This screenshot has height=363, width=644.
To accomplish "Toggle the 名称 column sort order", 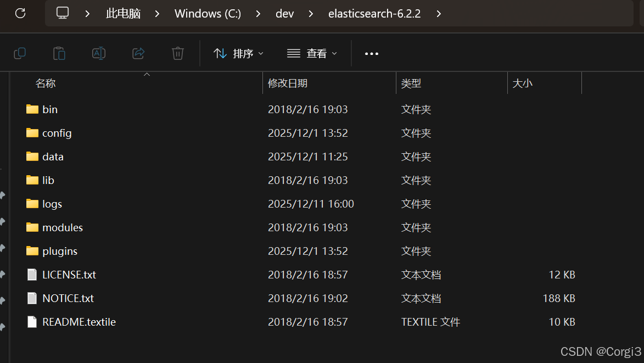I will [46, 83].
